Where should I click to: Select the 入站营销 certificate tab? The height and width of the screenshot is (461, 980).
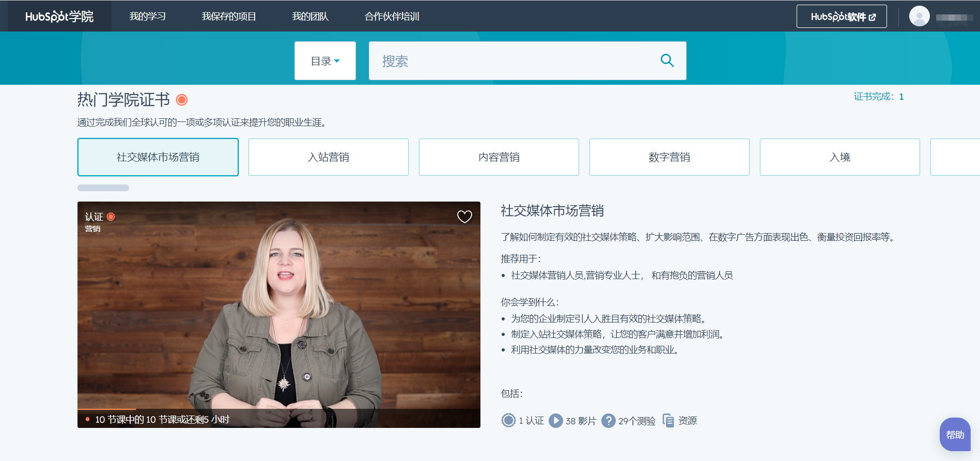point(329,157)
